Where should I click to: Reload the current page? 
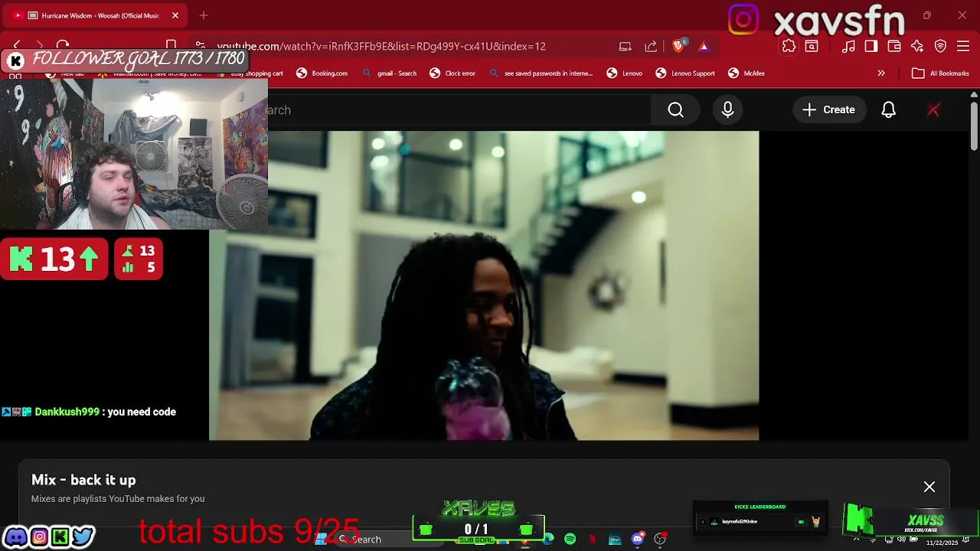pos(63,46)
